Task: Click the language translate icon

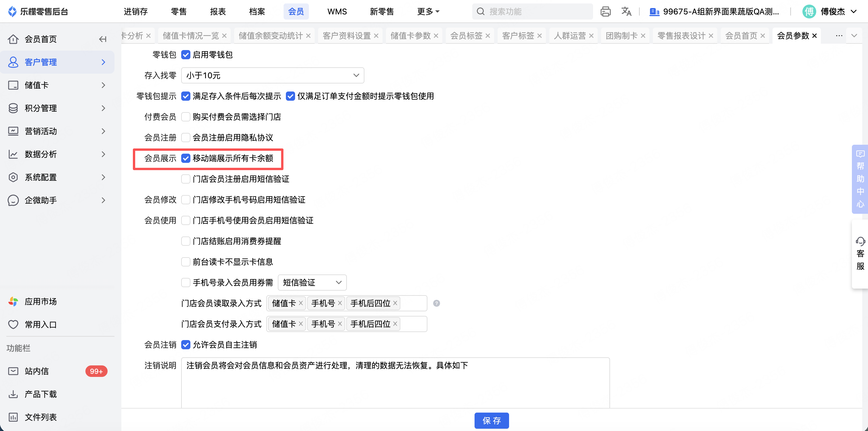Action: pos(626,12)
